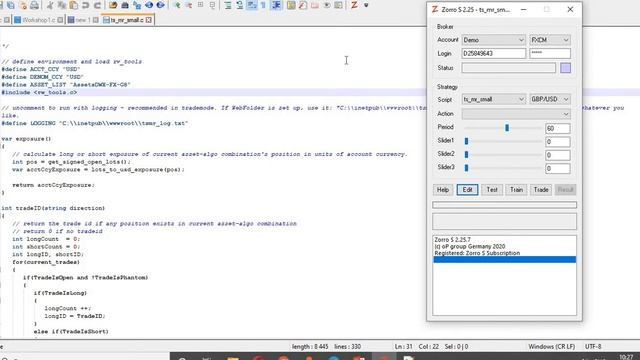Viewport: 640px width, 360px height.
Task: Click the Slider2 handle
Action: click(x=467, y=155)
